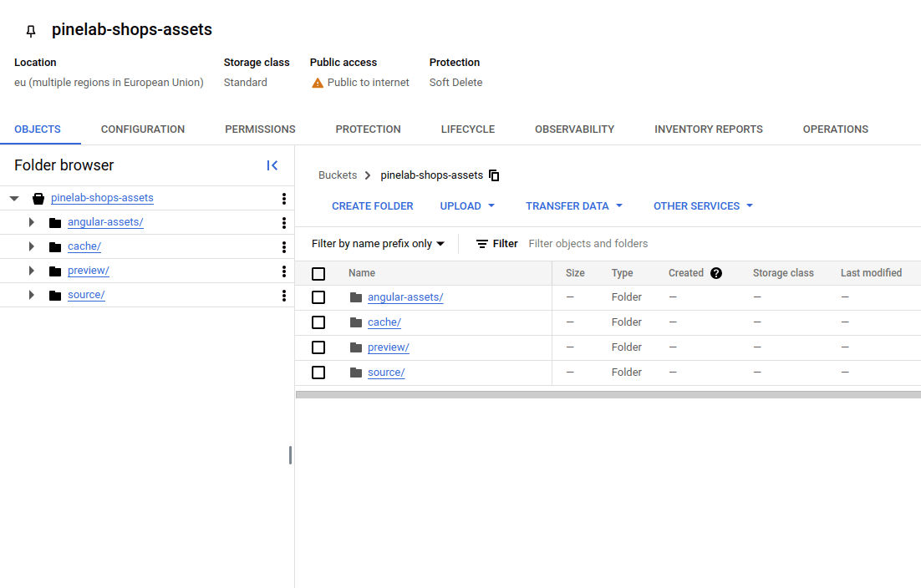Click the warning icon beside Public to internet
This screenshot has width=921, height=588.
(x=318, y=83)
